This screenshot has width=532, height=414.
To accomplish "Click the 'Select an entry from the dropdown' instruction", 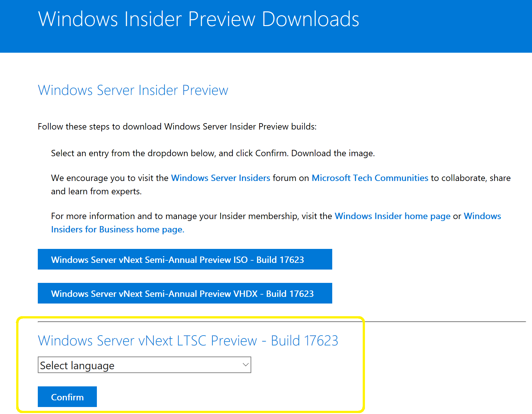I will point(213,153).
